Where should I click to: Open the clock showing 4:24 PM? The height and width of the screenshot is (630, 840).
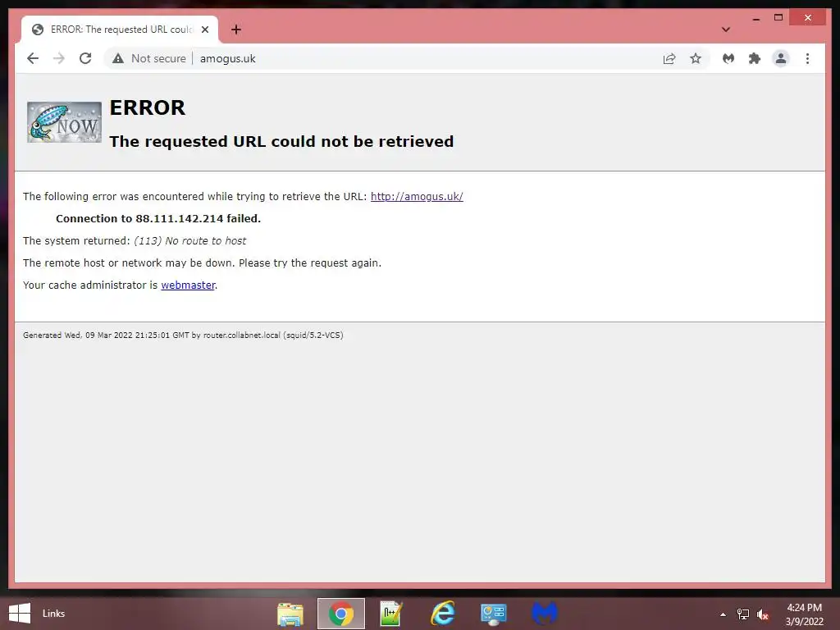click(x=804, y=614)
